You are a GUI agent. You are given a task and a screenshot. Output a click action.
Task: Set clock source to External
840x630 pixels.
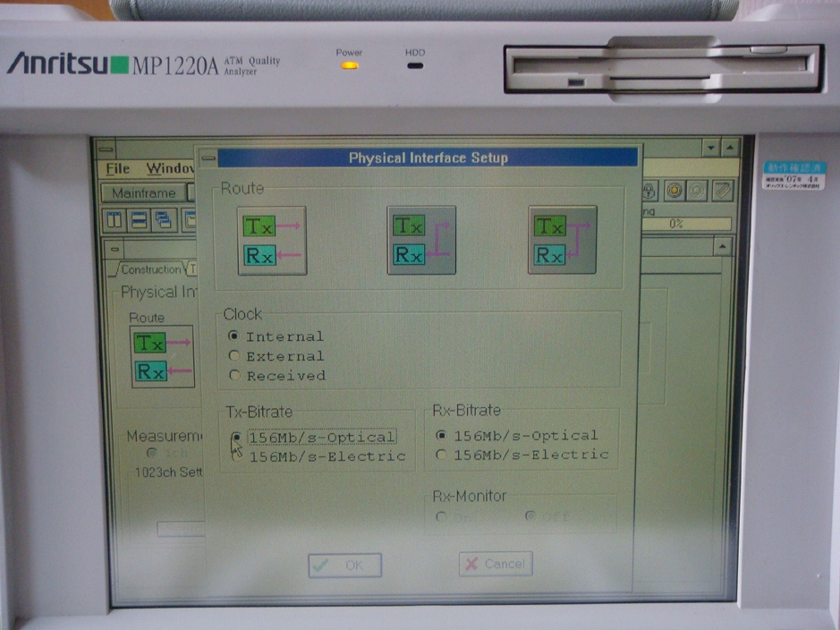[x=234, y=356]
